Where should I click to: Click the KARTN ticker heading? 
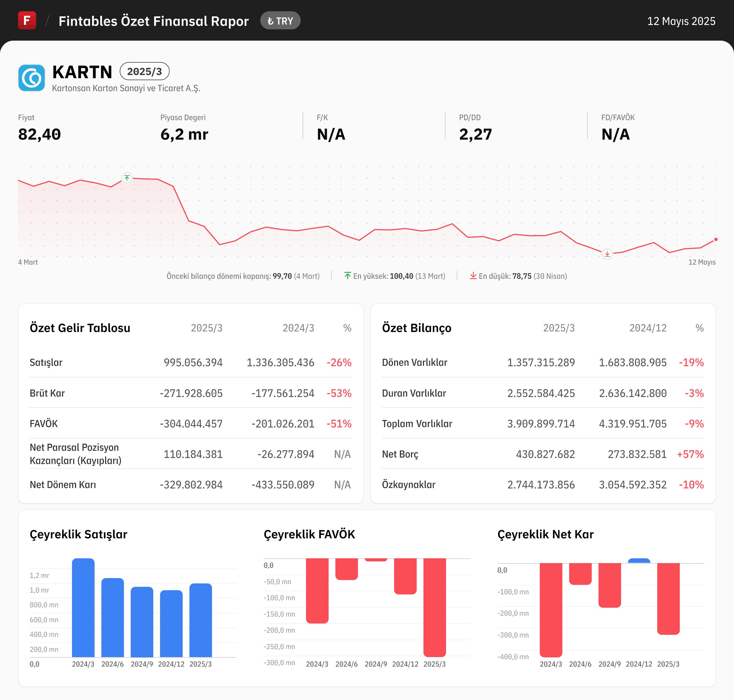point(82,72)
